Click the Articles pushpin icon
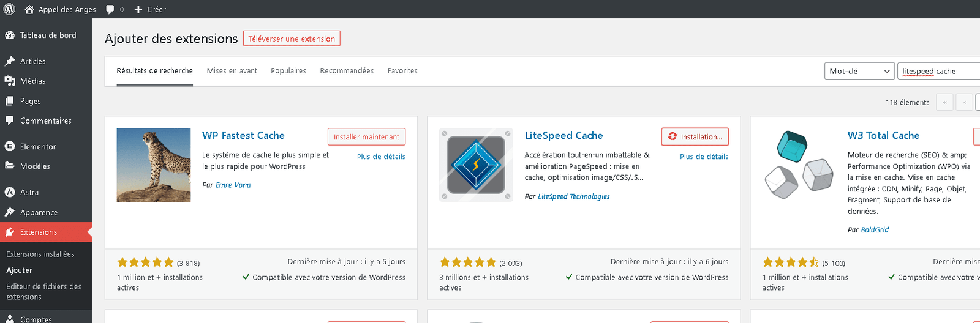Viewport: 980px width, 323px height. pos(10,61)
